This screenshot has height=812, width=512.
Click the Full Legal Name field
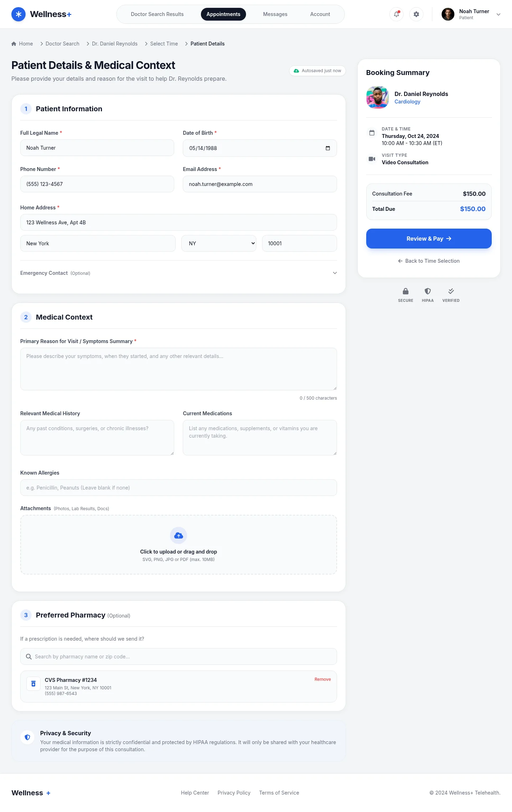97,148
